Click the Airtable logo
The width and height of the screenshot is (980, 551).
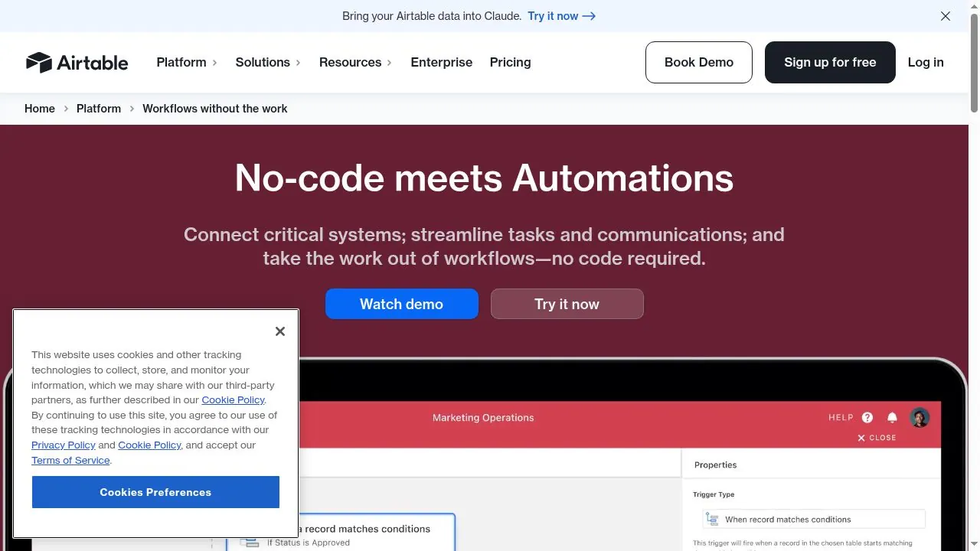(77, 62)
